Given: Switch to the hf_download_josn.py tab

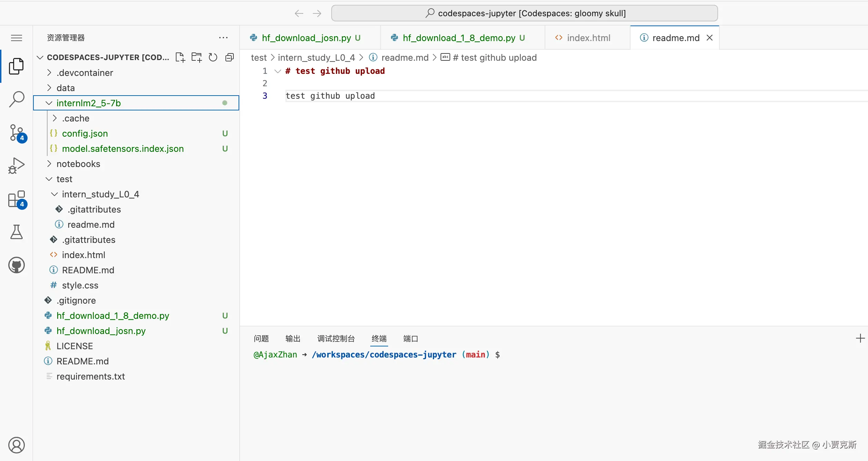Looking at the screenshot, I should pyautogui.click(x=306, y=38).
